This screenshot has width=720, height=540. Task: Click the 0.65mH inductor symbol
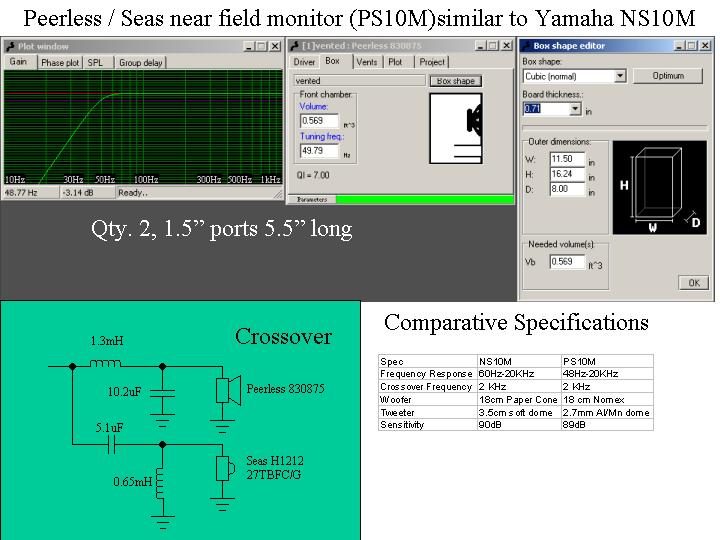[161, 484]
